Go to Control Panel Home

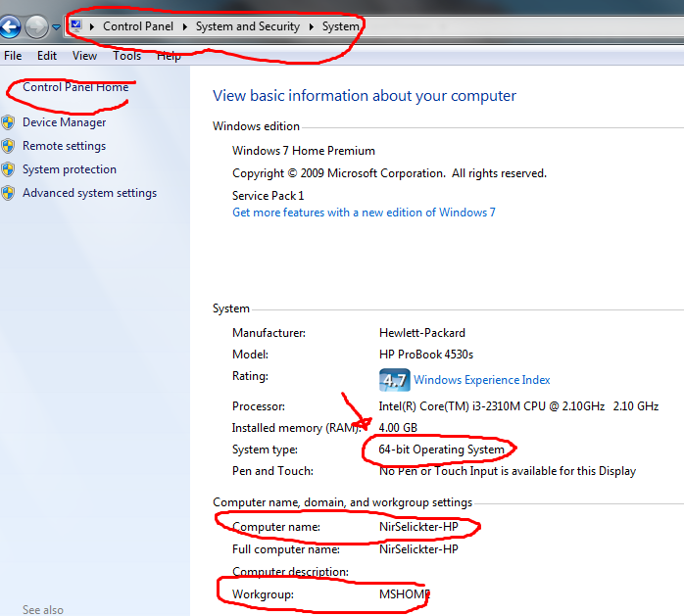coord(75,87)
